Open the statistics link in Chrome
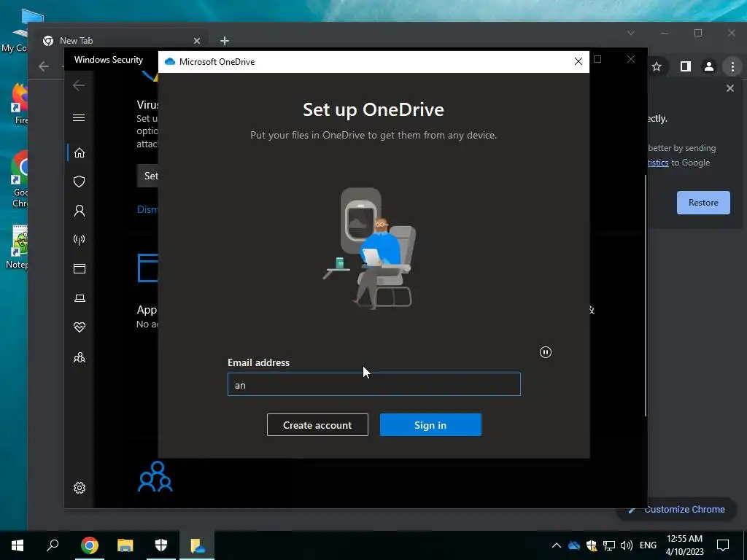The height and width of the screenshot is (560, 747). (x=658, y=163)
